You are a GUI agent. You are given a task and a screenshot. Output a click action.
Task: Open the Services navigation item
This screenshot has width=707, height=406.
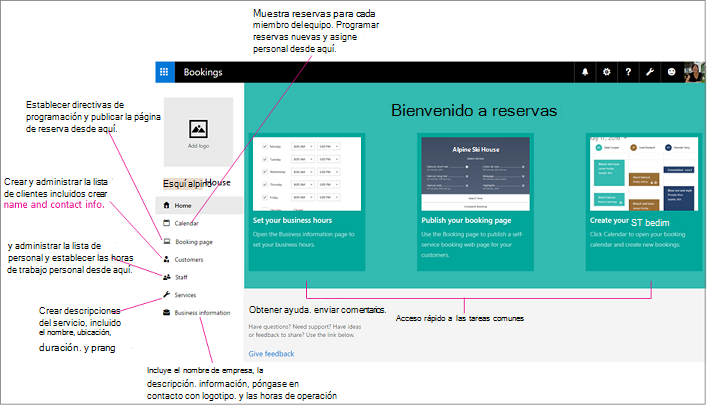tap(185, 295)
